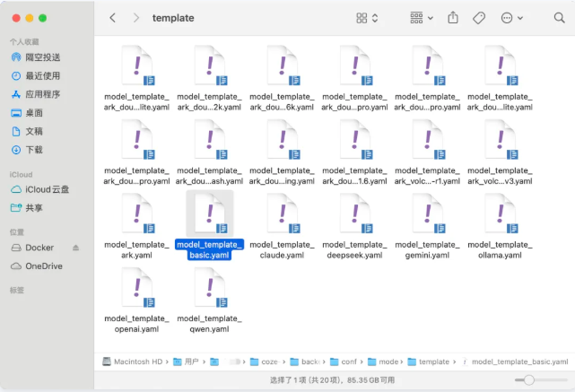575x392 pixels.
Task: Open the icon view switcher dropdown
Action: pos(367,18)
